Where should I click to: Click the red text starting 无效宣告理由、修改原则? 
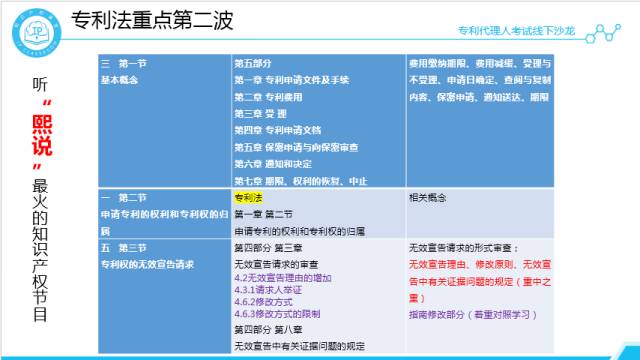tap(480, 281)
